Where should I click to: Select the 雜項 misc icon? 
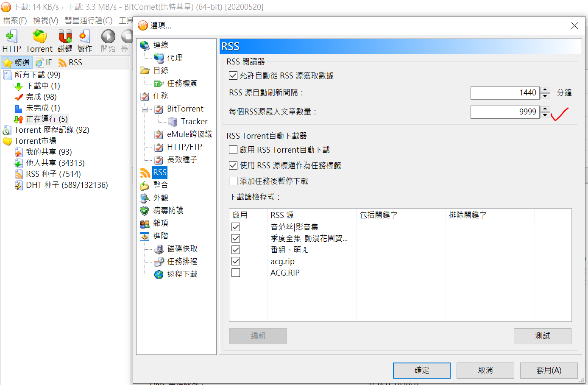[145, 223]
